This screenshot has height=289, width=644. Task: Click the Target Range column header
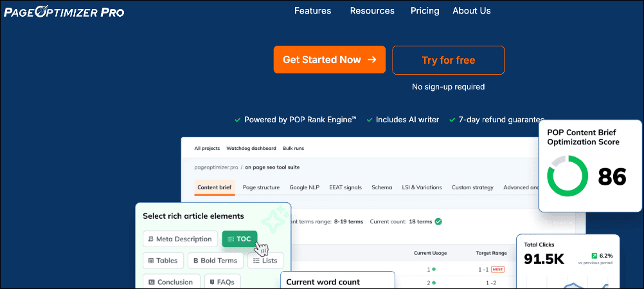[491, 253]
